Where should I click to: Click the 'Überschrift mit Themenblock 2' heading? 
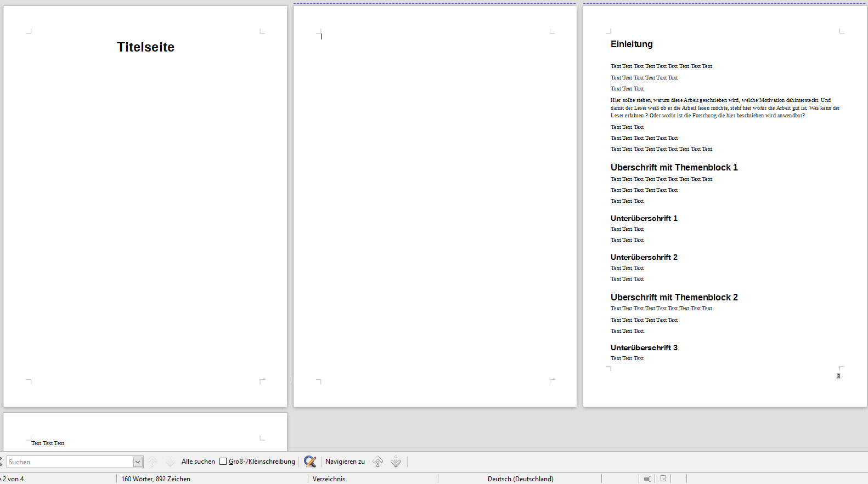pyautogui.click(x=674, y=297)
